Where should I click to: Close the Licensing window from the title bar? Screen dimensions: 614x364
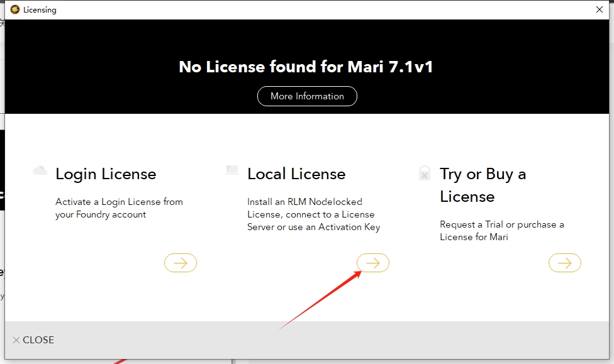600,9
